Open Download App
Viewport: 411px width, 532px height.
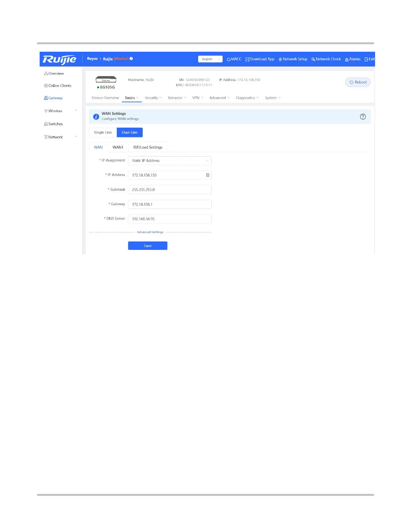(x=260, y=59)
